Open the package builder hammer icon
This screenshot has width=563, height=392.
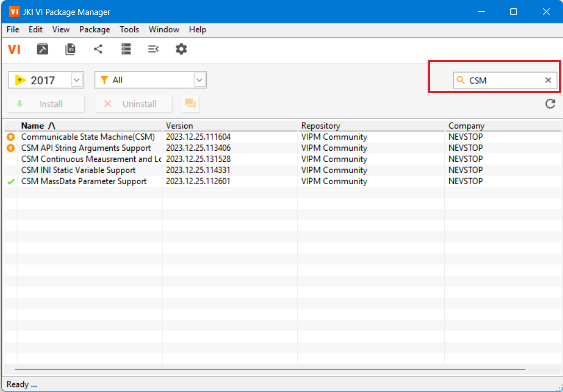[x=43, y=49]
